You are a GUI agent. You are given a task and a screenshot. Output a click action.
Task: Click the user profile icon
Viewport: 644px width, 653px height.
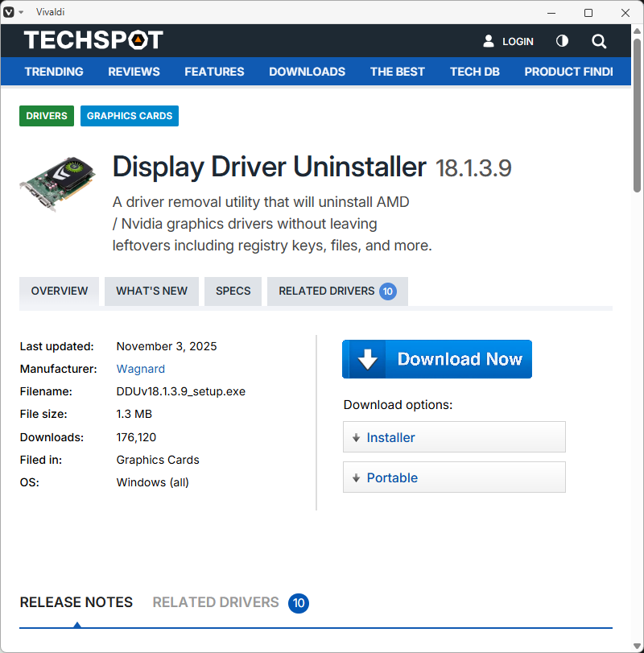pos(489,41)
